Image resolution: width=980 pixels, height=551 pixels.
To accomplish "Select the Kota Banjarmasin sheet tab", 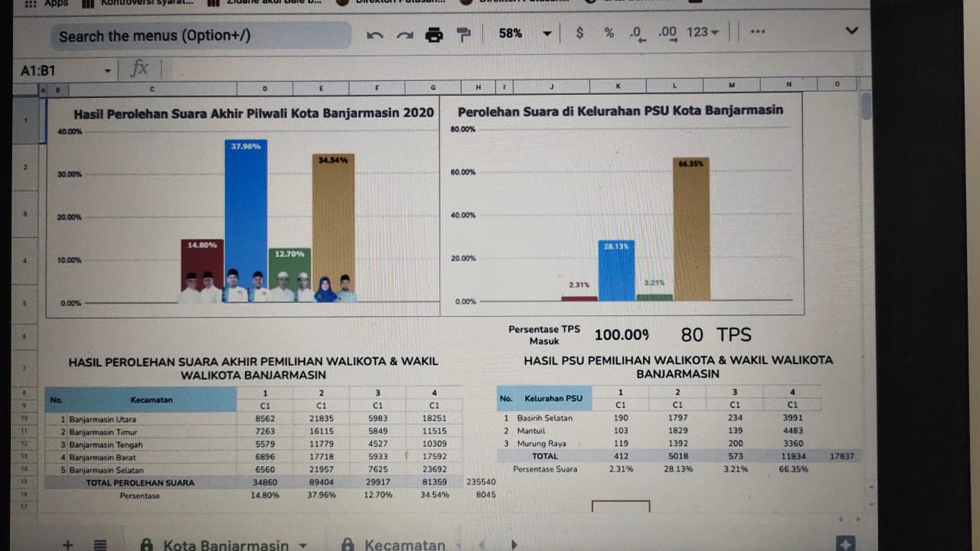I will tap(226, 545).
